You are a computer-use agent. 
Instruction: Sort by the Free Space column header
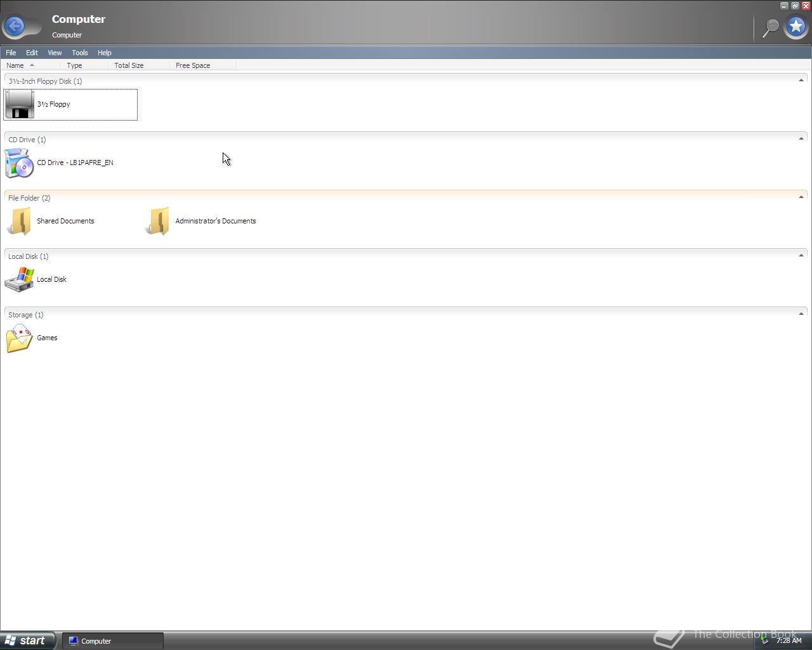coord(203,65)
